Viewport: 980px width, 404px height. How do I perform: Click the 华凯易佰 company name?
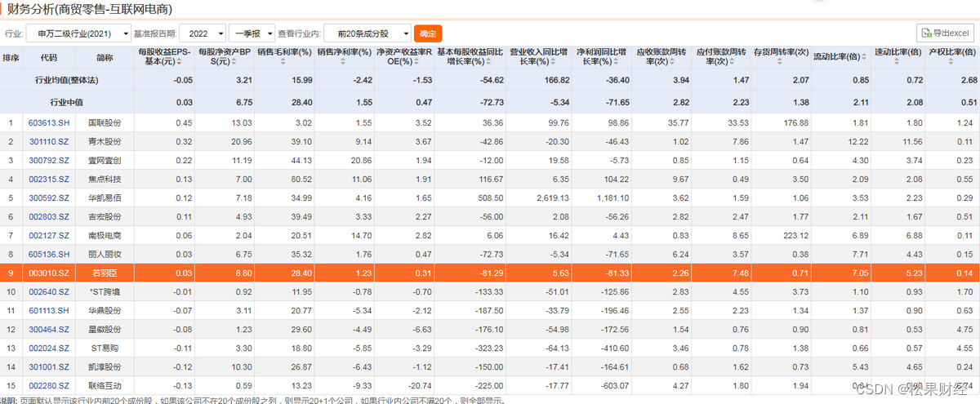point(105,198)
